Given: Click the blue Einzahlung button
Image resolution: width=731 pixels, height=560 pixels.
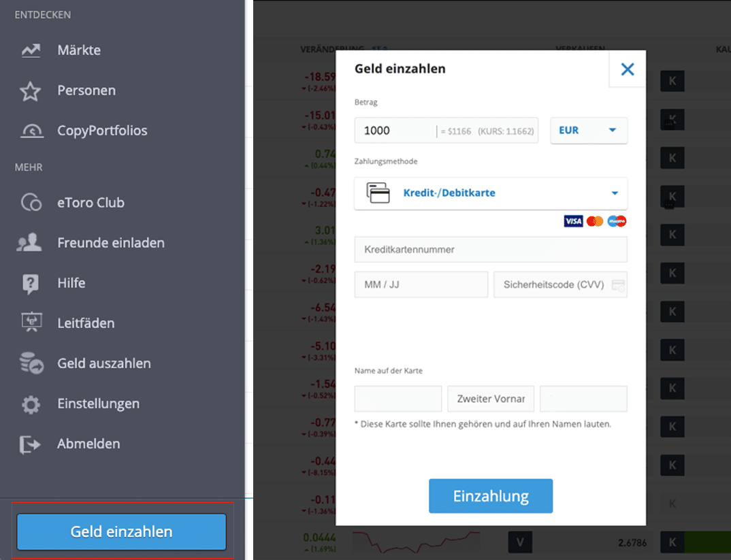Looking at the screenshot, I should click(491, 496).
